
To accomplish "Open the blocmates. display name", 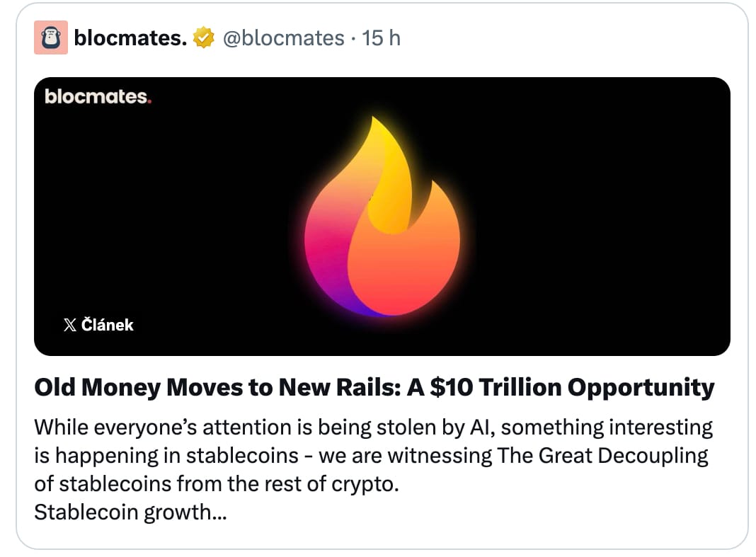I will (130, 38).
